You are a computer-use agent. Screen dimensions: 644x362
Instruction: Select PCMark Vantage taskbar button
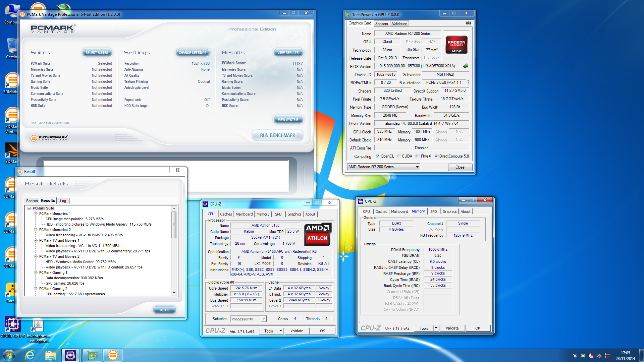(113, 355)
